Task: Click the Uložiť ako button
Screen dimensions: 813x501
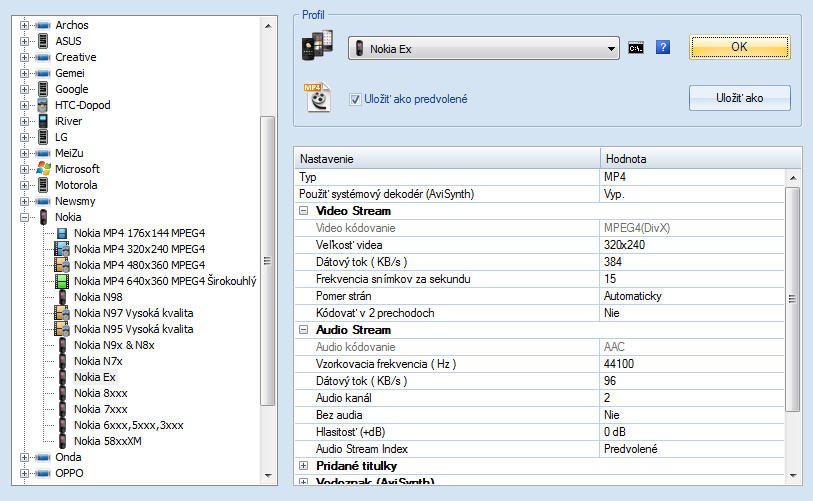Action: coord(739,98)
